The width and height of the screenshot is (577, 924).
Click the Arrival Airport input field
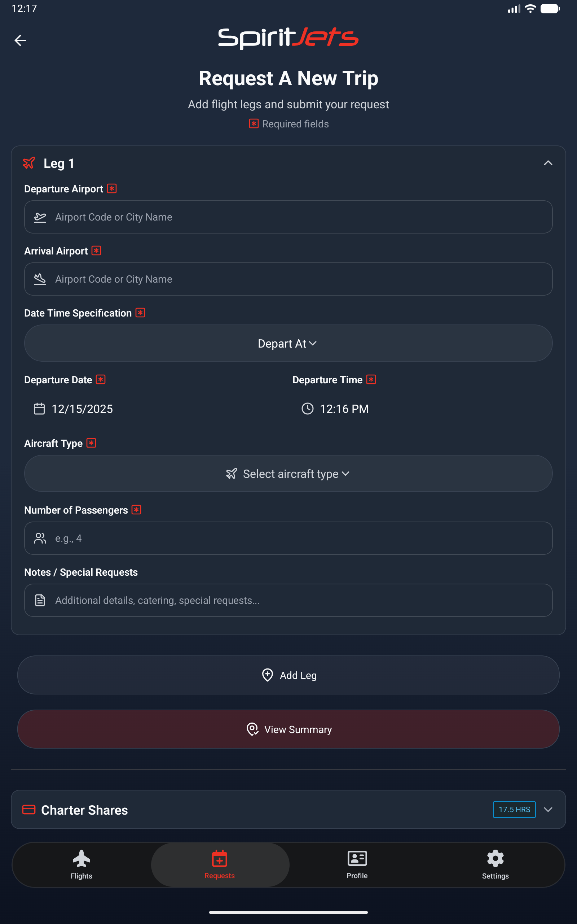click(x=288, y=279)
